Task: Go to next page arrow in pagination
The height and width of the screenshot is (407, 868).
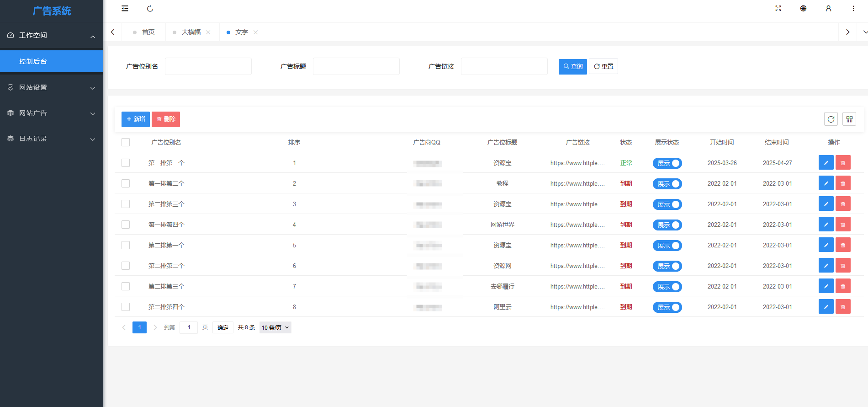Action: point(155,327)
